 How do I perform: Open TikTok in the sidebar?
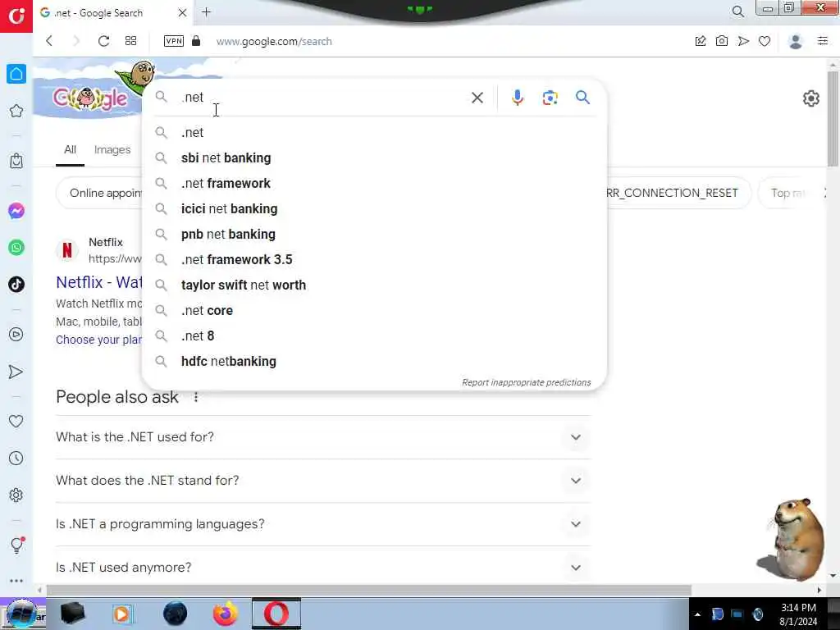click(x=16, y=284)
